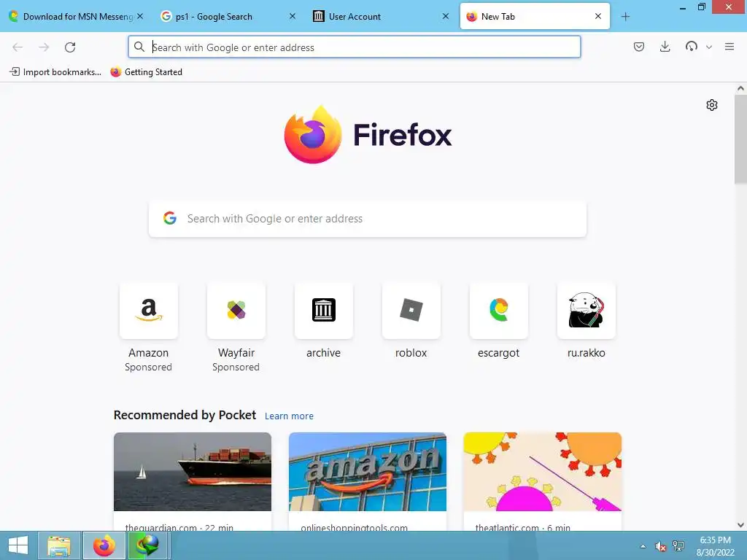Image resolution: width=747 pixels, height=560 pixels.
Task: Open the Downloads panel icon
Action: 665,47
